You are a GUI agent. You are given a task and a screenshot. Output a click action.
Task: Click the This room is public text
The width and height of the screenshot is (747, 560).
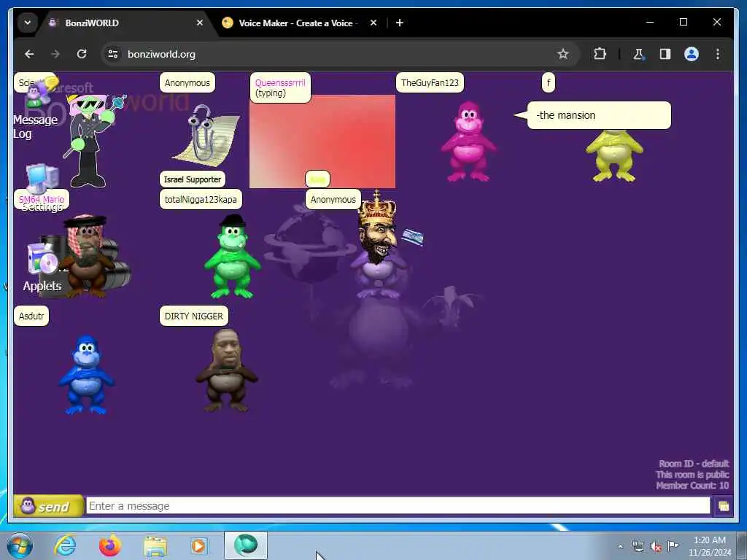(692, 474)
